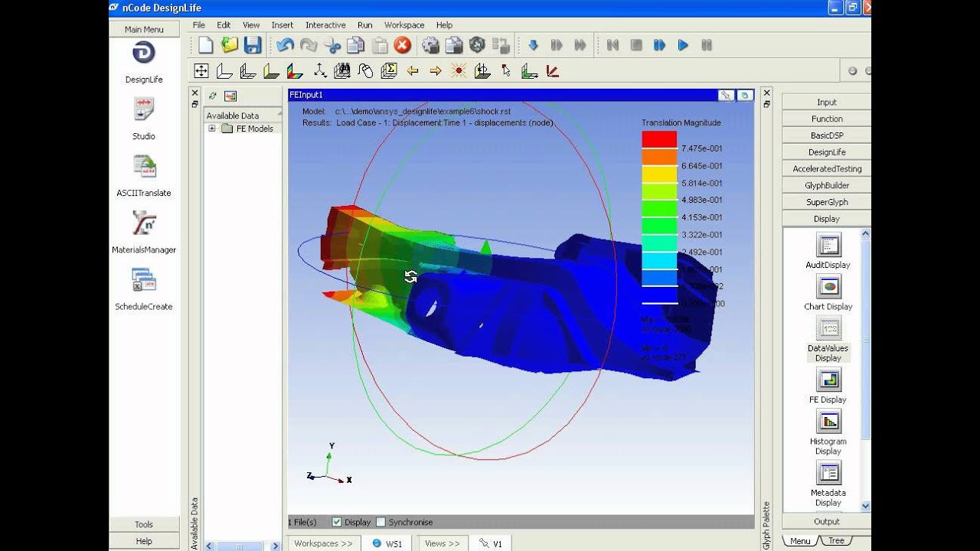Expand the BasicDSP glyph category
980x551 pixels.
click(x=826, y=135)
